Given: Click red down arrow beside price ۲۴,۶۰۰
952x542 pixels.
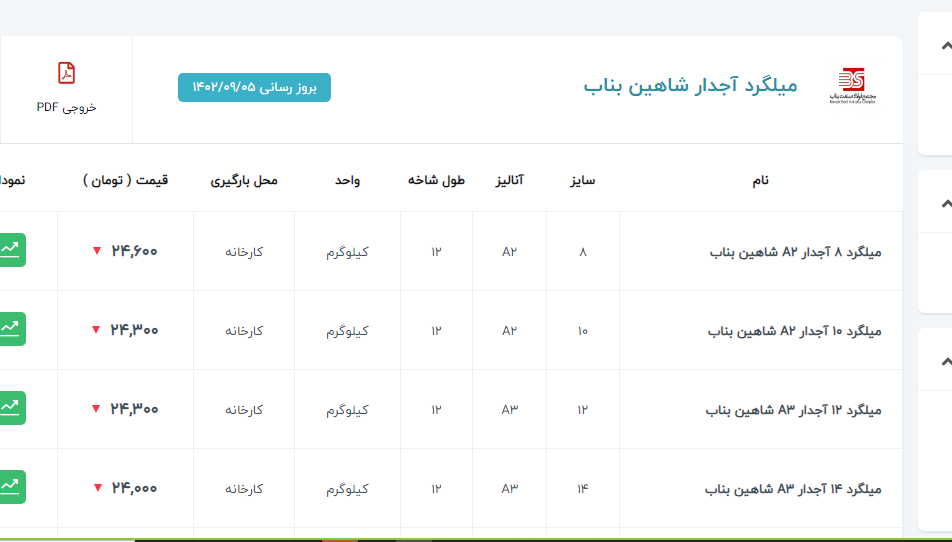Looking at the screenshot, I should coord(96,251).
